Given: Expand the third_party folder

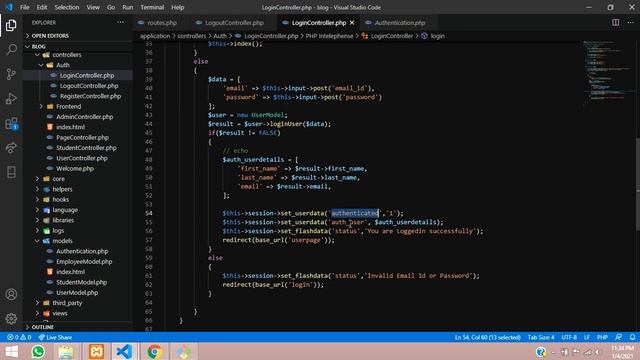Looking at the screenshot, I should (67, 303).
